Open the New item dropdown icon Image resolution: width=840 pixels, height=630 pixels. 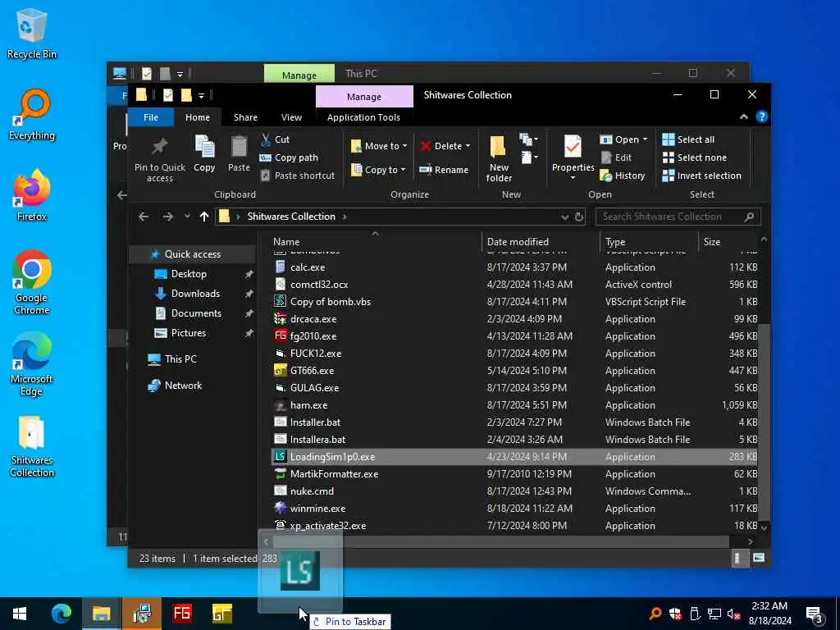point(529,139)
